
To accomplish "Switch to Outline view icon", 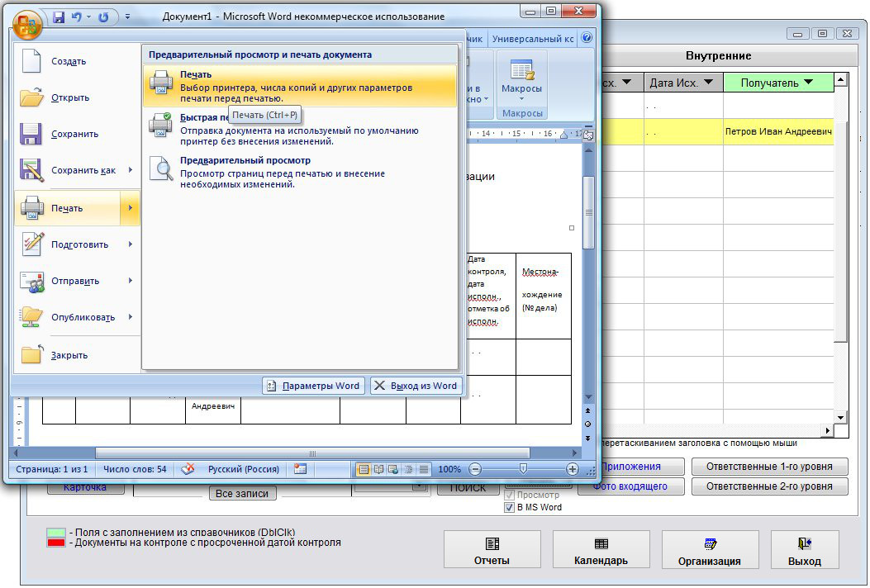I will pos(408,469).
